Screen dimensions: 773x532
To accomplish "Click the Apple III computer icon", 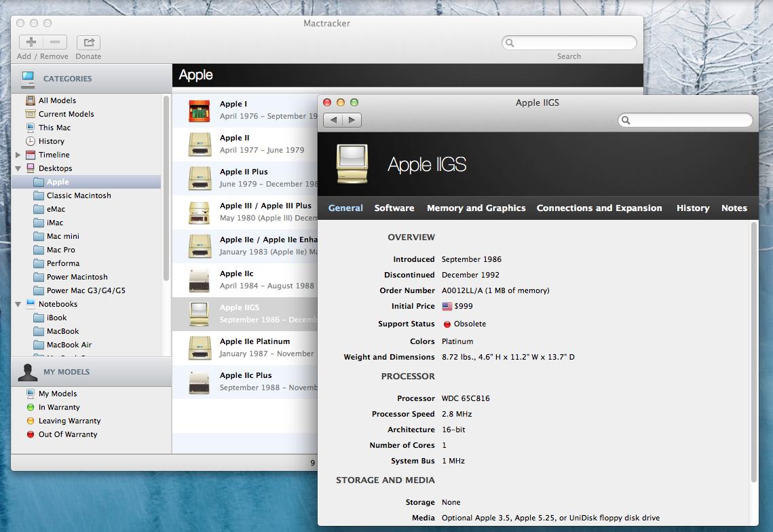I will (199, 212).
